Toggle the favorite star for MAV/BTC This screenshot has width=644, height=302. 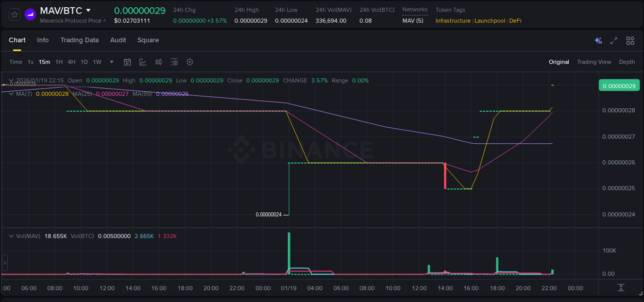coord(14,14)
